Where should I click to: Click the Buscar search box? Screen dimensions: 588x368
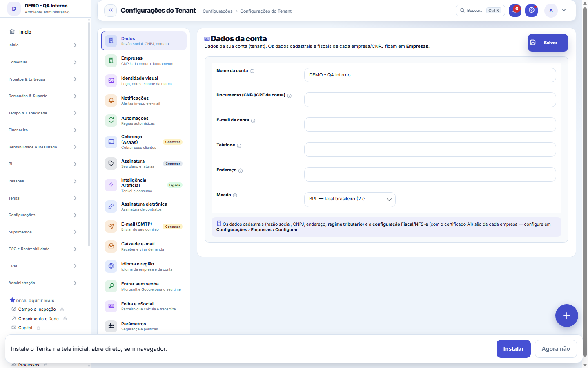coord(480,10)
